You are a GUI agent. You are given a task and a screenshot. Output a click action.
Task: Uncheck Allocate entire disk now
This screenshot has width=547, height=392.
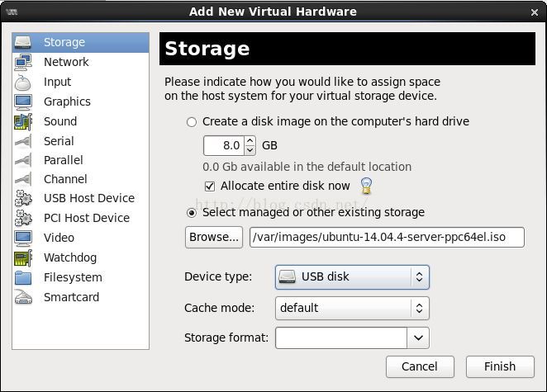(x=210, y=186)
